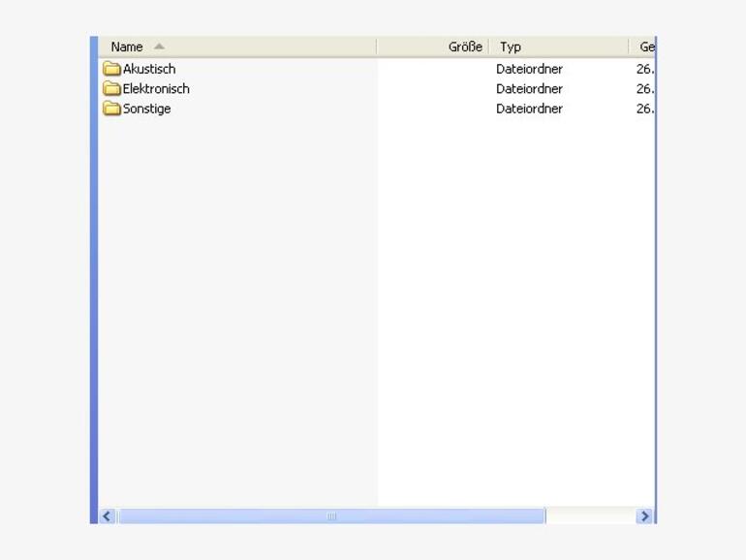The image size is (746, 560).
Task: Click the date value in Elektronisch row
Action: pos(645,89)
